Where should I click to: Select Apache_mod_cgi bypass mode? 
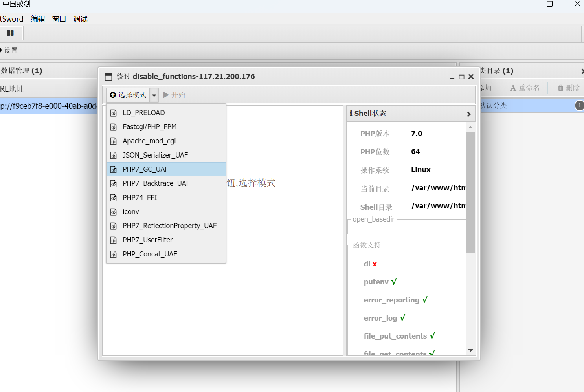(x=149, y=141)
